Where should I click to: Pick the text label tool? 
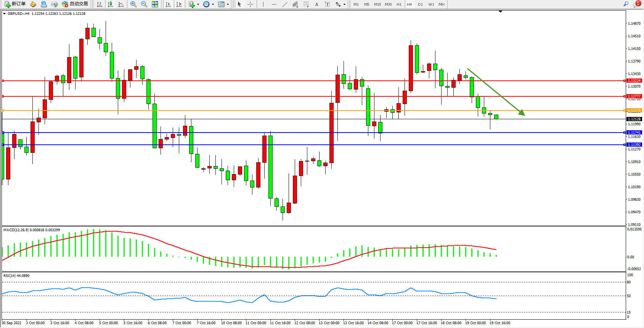point(327,4)
